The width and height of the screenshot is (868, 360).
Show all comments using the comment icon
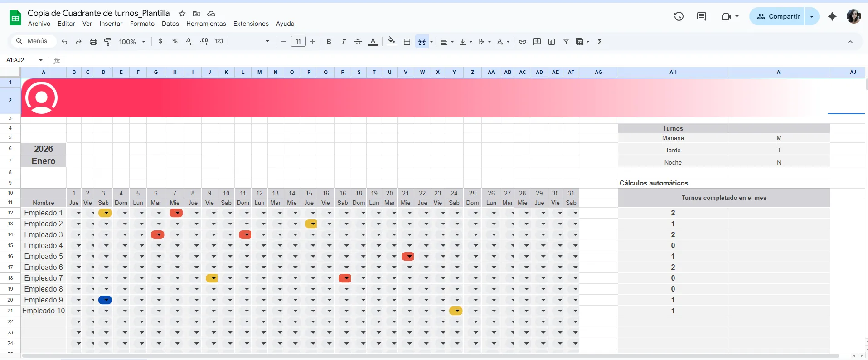pos(702,17)
